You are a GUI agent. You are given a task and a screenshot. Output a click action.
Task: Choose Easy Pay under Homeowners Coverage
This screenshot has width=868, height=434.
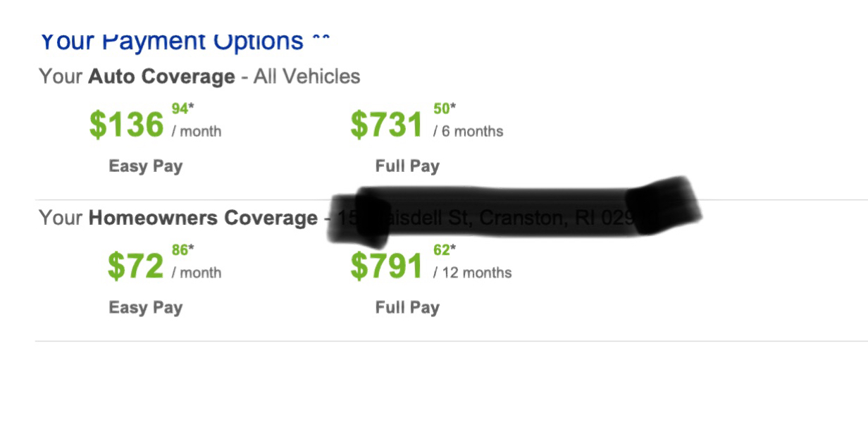pyautogui.click(x=146, y=307)
